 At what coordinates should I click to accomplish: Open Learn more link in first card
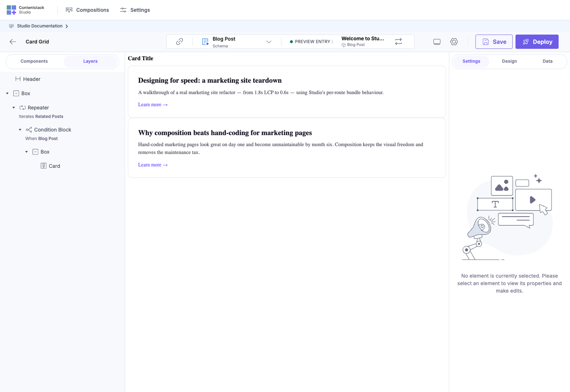tap(153, 105)
